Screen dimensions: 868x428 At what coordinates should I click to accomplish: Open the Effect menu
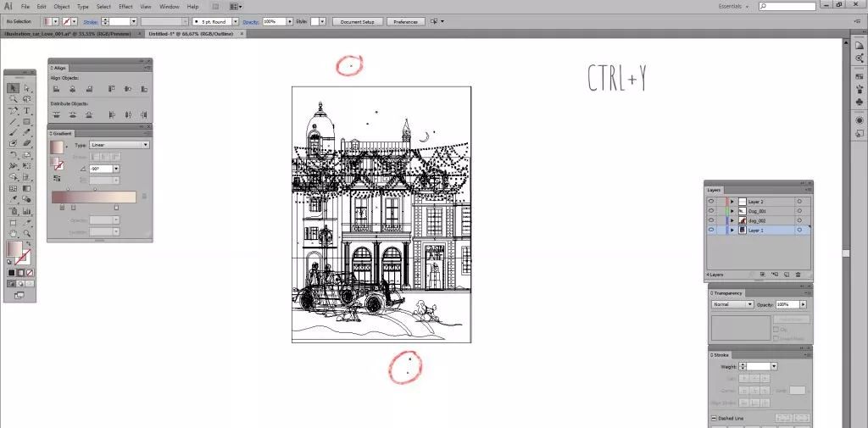point(125,6)
